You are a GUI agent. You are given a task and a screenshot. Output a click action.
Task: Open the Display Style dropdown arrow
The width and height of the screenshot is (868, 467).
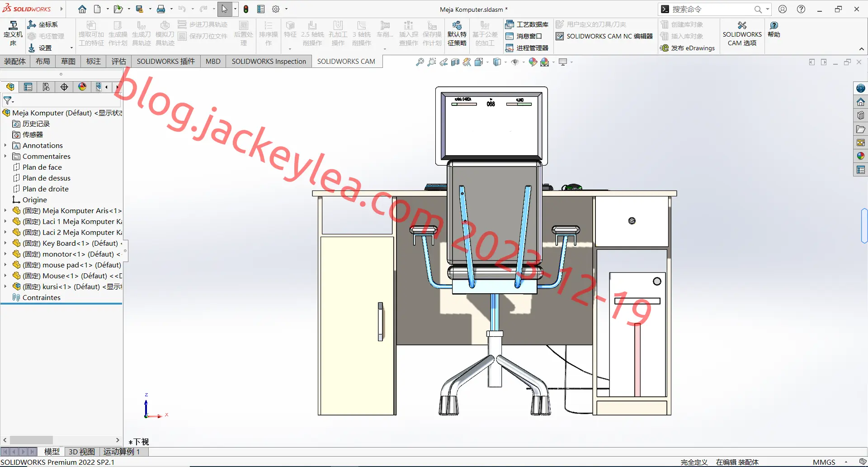point(505,62)
